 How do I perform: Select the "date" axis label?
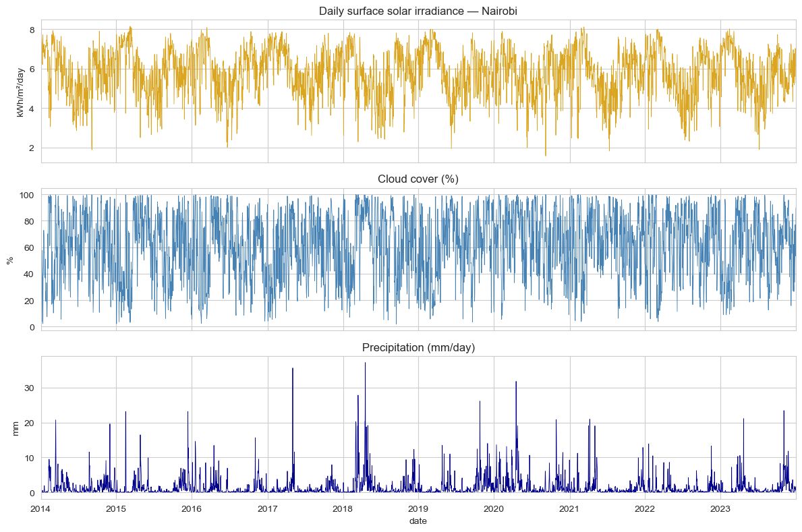[x=419, y=521]
